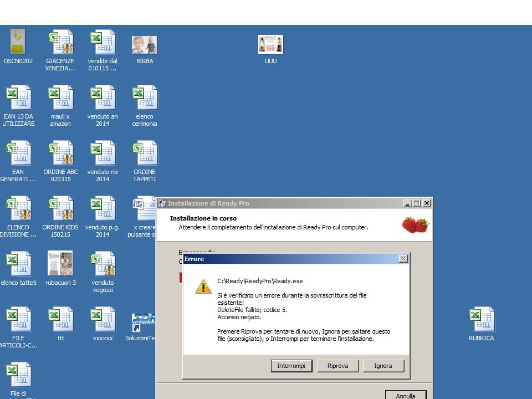The image size is (532, 399).
Task: Select the BIRBA photo icon
Action: (145, 45)
